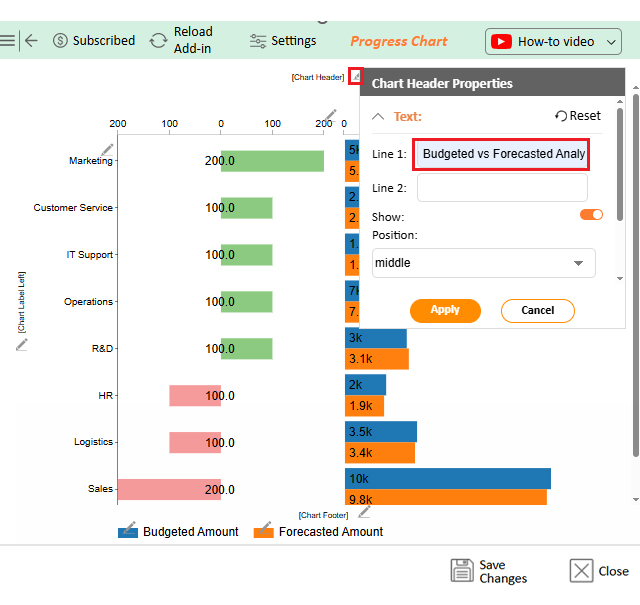Edit the Chart Label Left pencil icon
Viewport: 640px width, 605px height.
[22, 344]
